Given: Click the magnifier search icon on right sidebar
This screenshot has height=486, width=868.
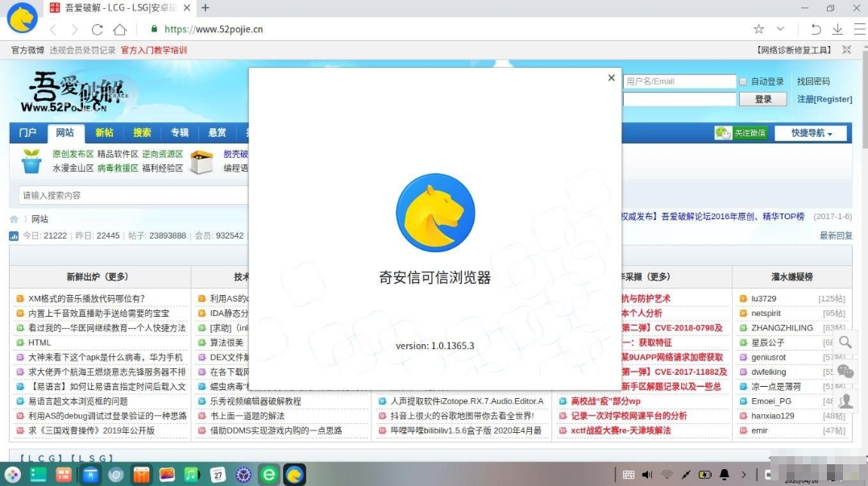Looking at the screenshot, I should 845,343.
